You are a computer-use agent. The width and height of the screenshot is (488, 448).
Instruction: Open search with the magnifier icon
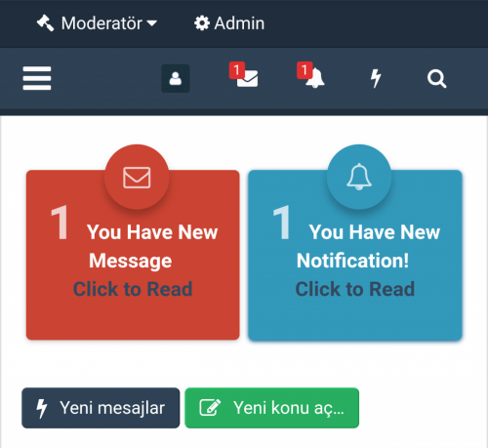point(436,78)
